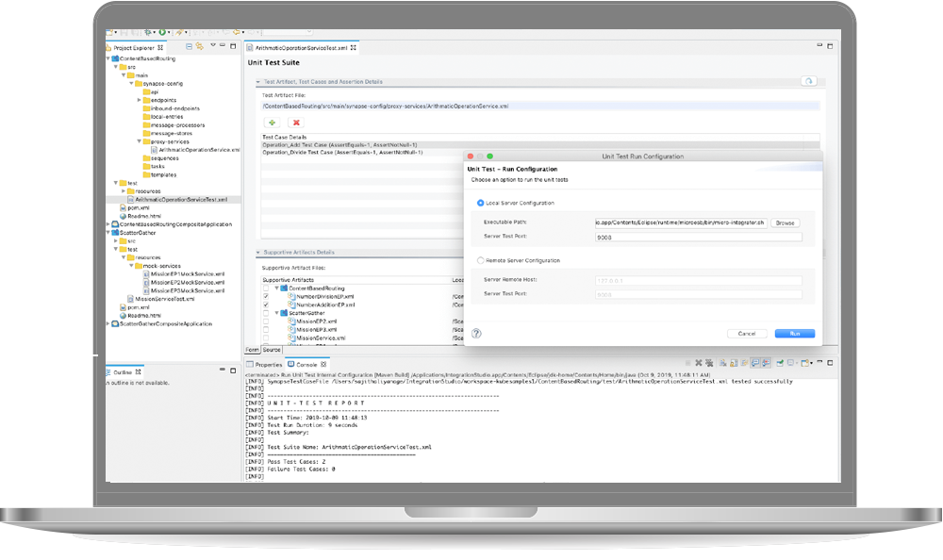The height and width of the screenshot is (560, 943).
Task: Collapse ContentBasedRouting project in Explorer
Action: [x=108, y=59]
